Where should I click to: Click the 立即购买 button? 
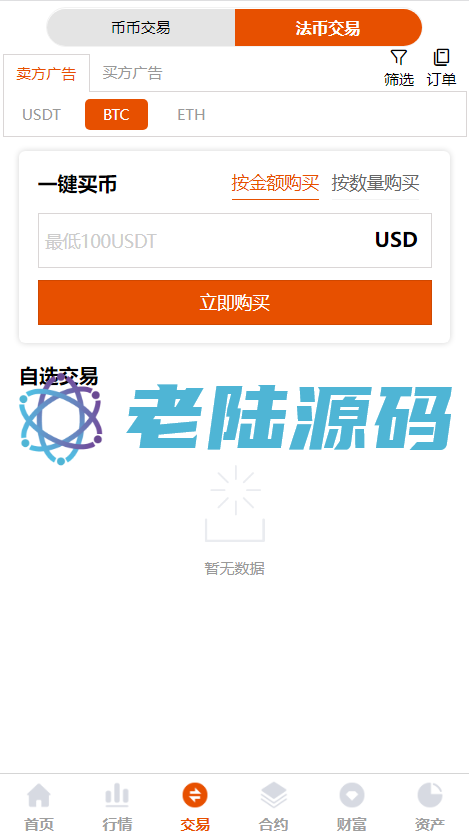[x=235, y=302]
